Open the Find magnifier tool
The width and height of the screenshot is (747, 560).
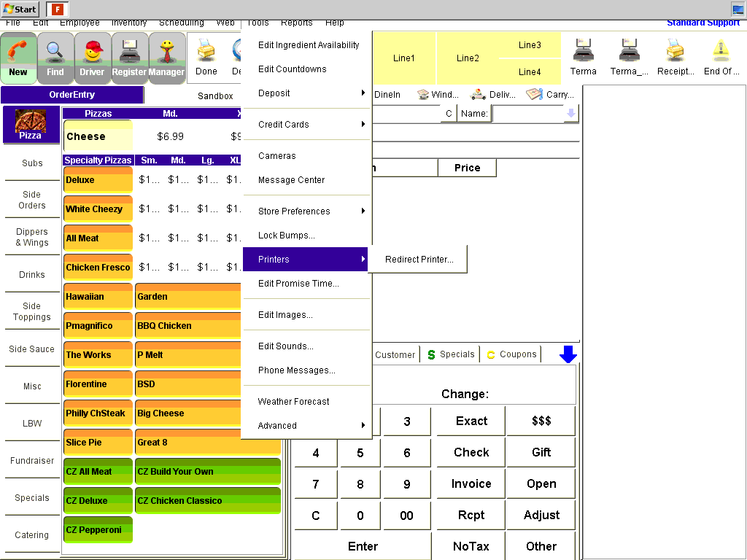pyautogui.click(x=55, y=58)
